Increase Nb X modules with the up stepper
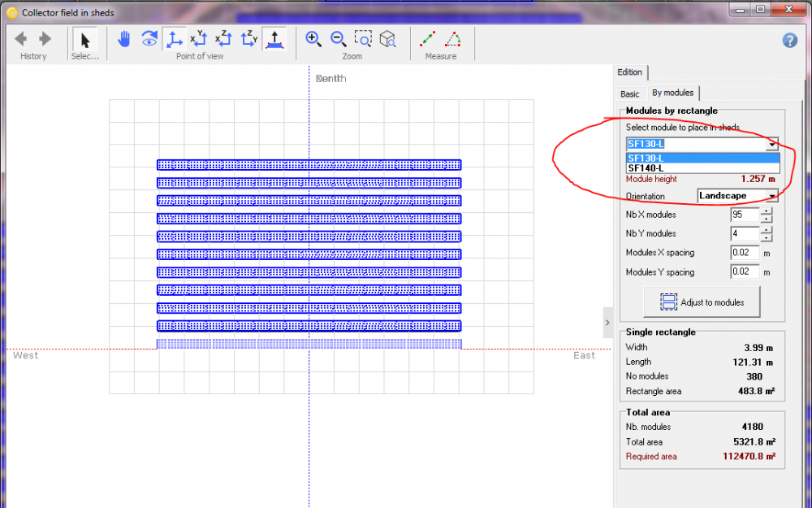812x508 pixels. click(768, 211)
